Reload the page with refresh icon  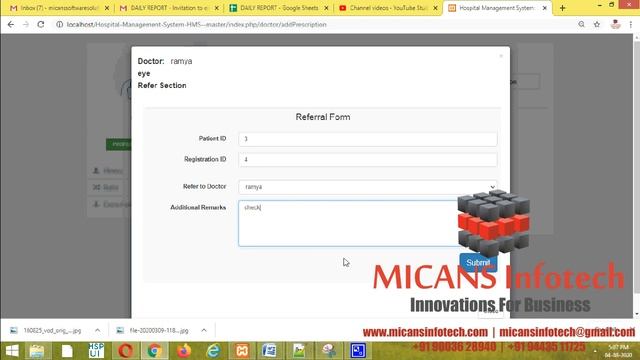click(x=41, y=24)
